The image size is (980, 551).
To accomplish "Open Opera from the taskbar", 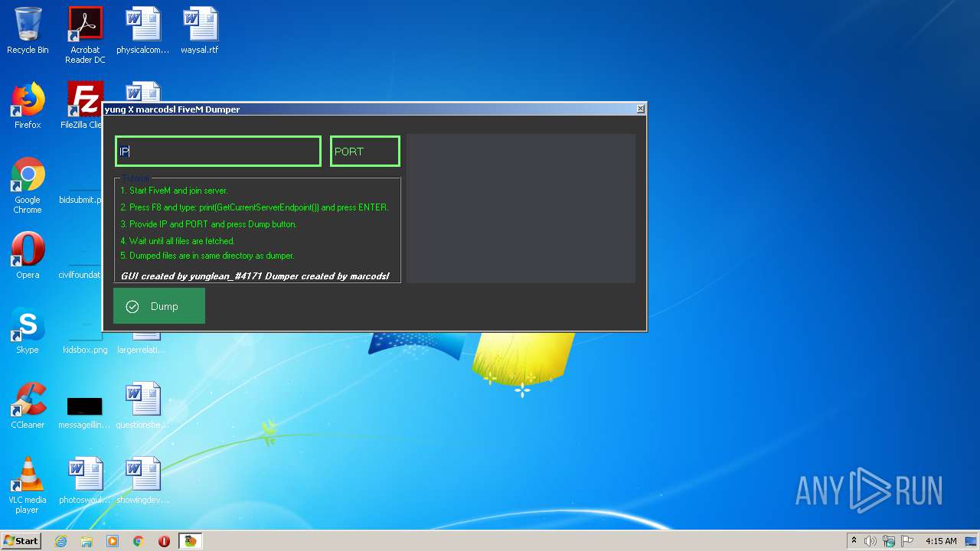I will (164, 541).
